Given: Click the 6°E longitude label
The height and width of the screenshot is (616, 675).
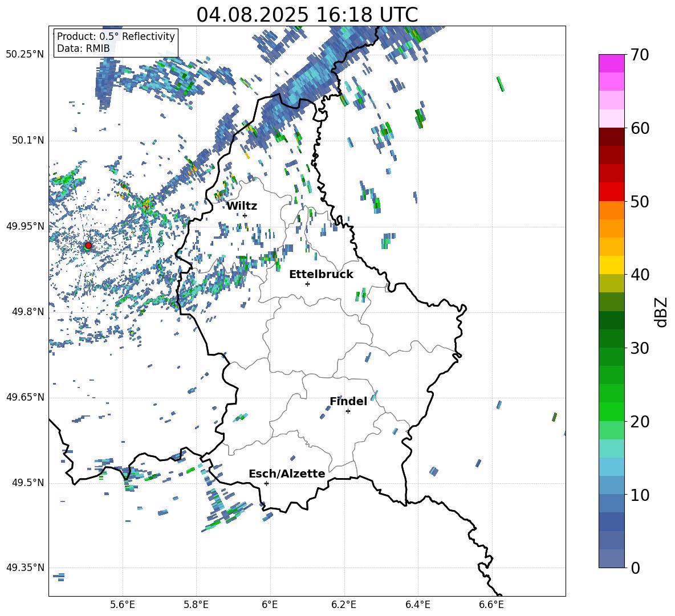Looking at the screenshot, I should pos(270,605).
